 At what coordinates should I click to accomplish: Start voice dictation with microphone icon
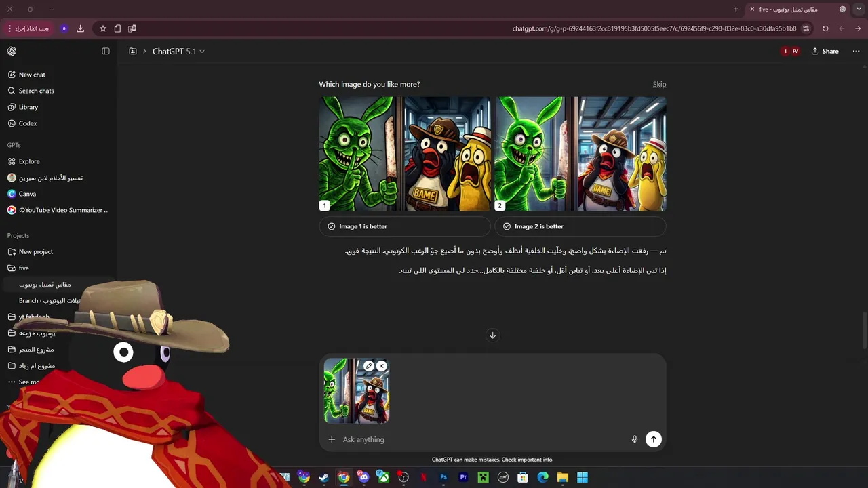point(635,439)
